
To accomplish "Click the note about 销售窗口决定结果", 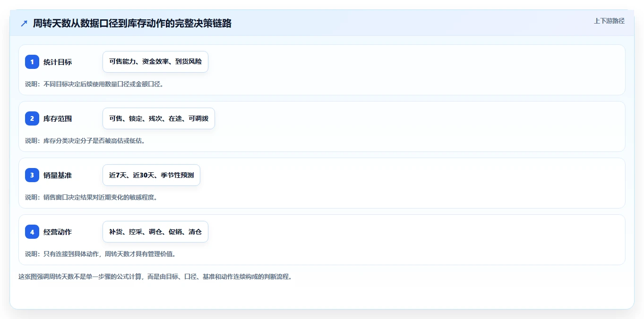I will tap(91, 197).
